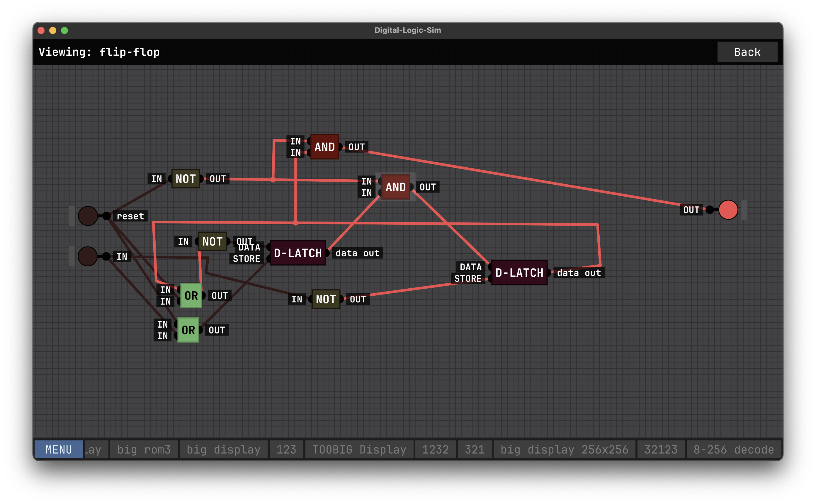Select the highlighted AND gate in middle

point(395,187)
